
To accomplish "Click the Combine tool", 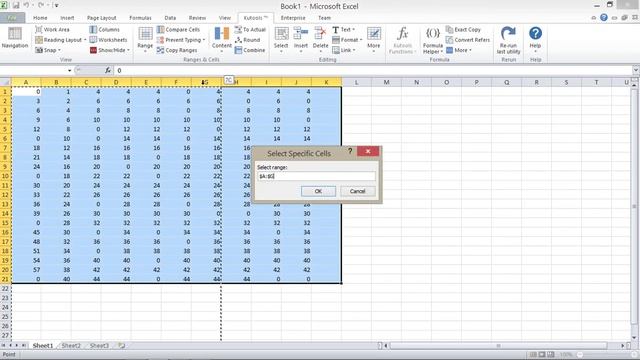I will (x=250, y=50).
